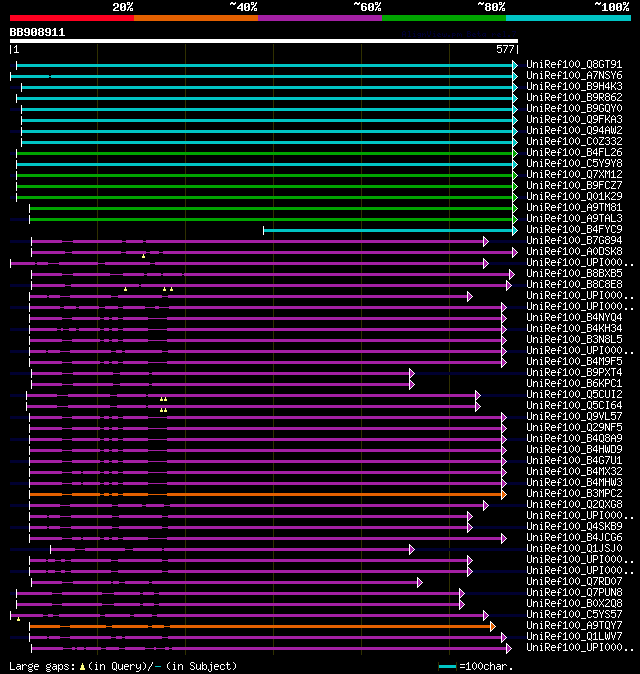Open hit UniRef100_Q1LWV7
The image size is (640, 674).
[574, 637]
